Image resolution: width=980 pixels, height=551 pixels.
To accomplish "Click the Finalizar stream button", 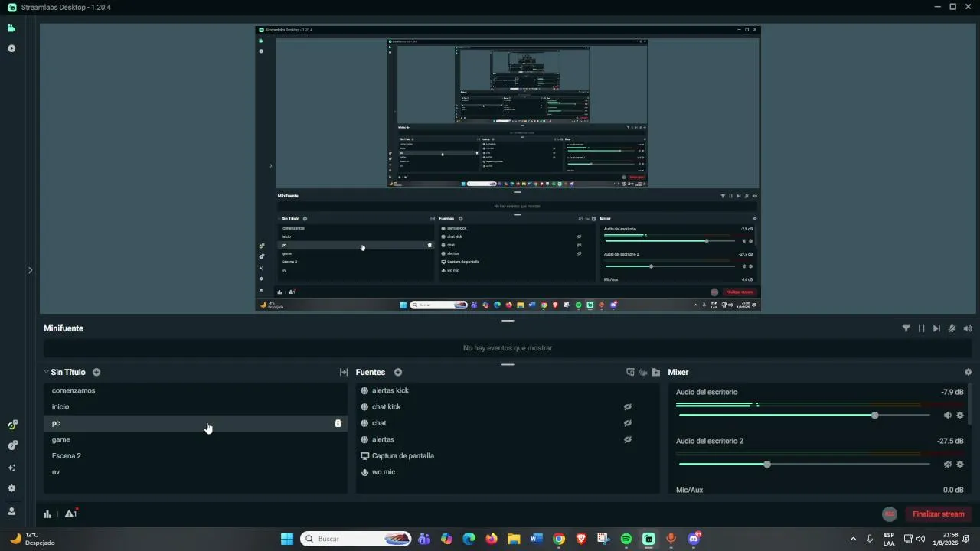I will click(x=938, y=514).
